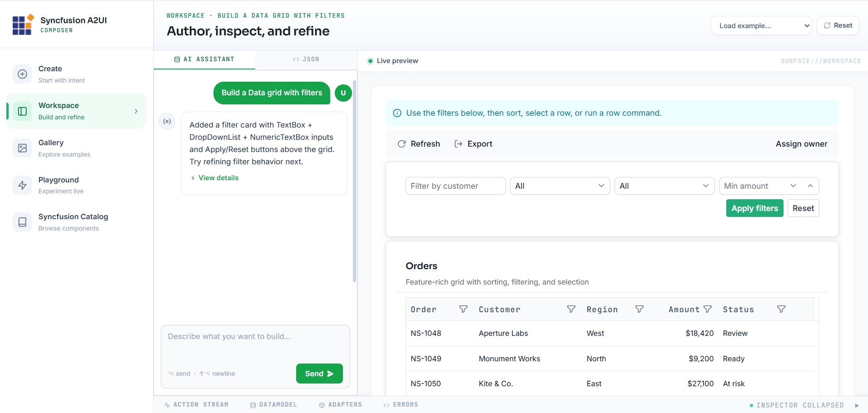
Task: Open Gallery via its image icon
Action: point(22,148)
